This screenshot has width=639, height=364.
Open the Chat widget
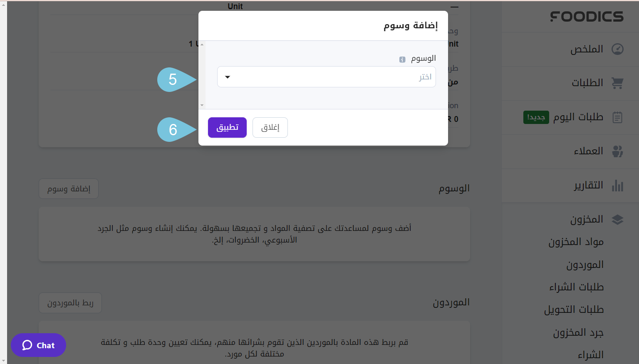(x=38, y=345)
